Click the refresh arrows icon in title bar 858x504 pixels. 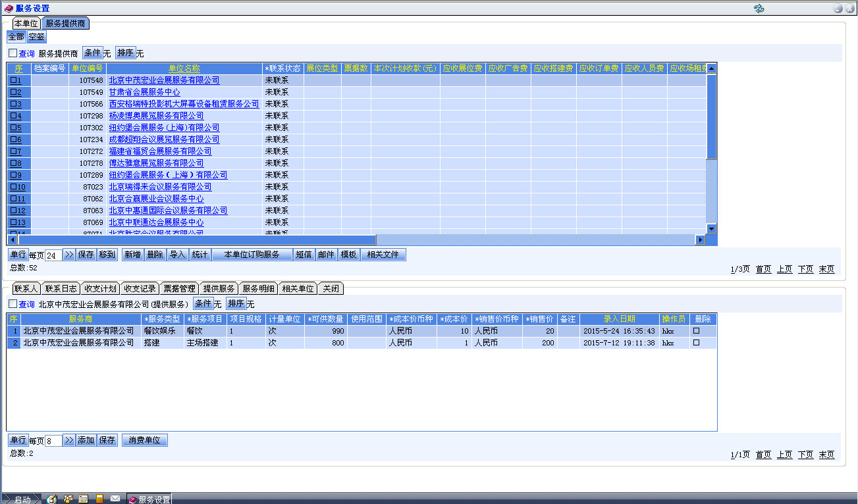tap(759, 9)
